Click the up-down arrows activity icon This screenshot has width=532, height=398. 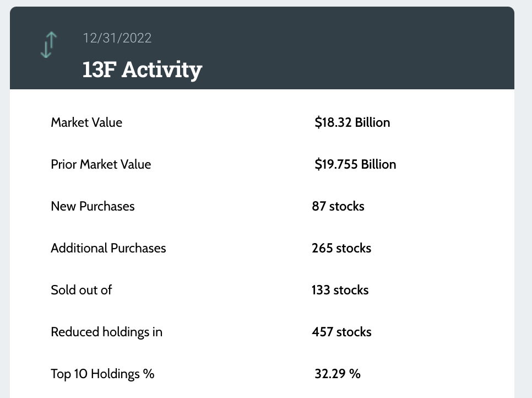click(48, 45)
